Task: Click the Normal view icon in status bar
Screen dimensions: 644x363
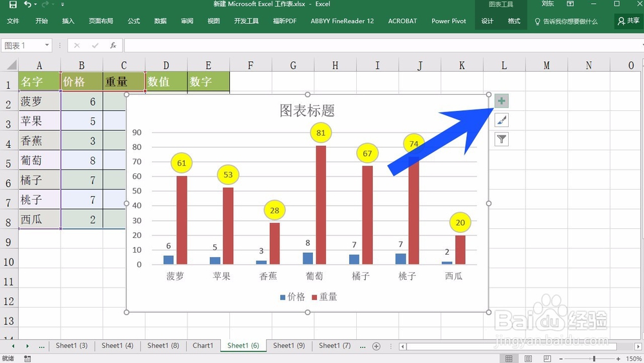Action: [x=509, y=358]
